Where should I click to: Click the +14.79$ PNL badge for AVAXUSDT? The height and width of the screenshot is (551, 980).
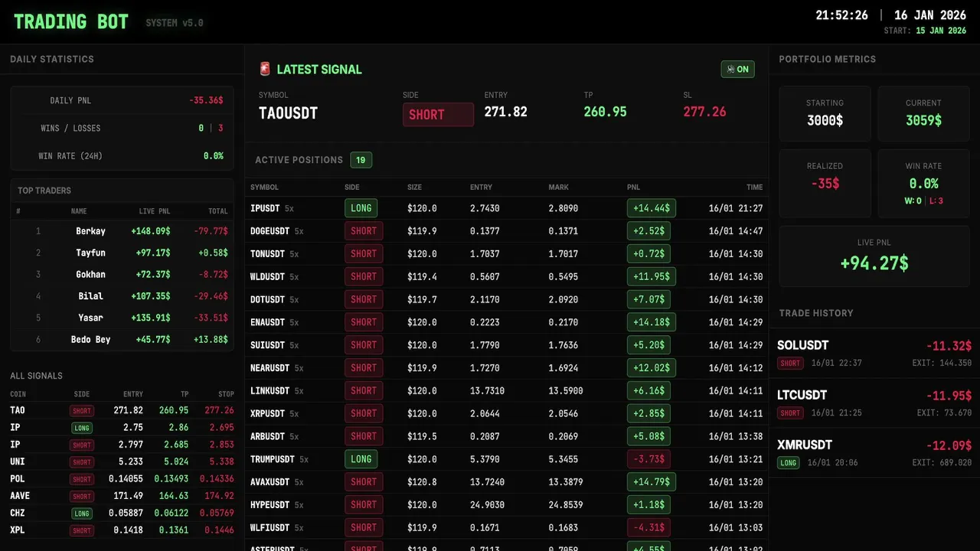652,482
